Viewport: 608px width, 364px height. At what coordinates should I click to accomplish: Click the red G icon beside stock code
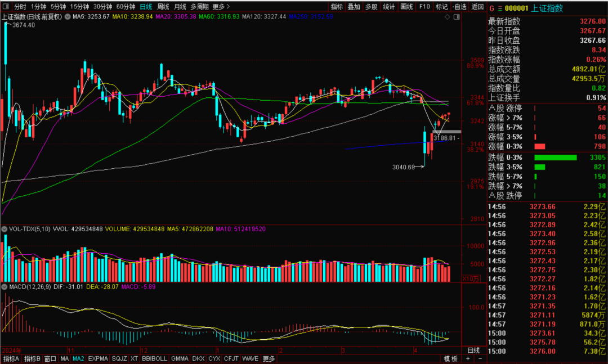(x=491, y=8)
